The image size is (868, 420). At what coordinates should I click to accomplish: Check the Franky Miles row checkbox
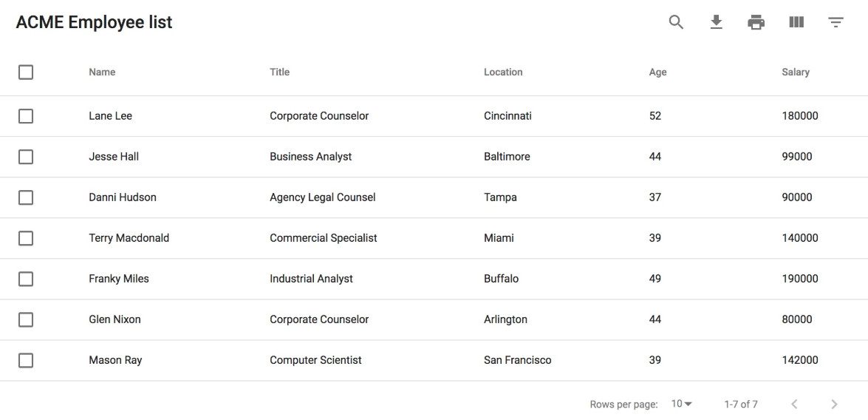tap(25, 280)
